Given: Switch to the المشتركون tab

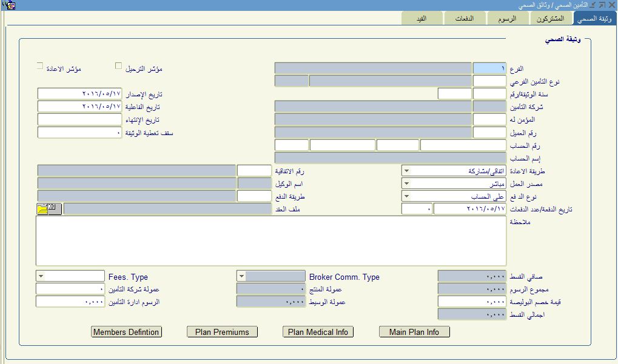Looking at the screenshot, I should click(x=550, y=19).
